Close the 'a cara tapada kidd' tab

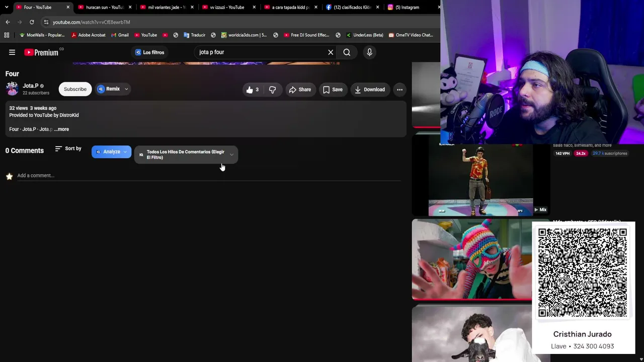coord(316,7)
